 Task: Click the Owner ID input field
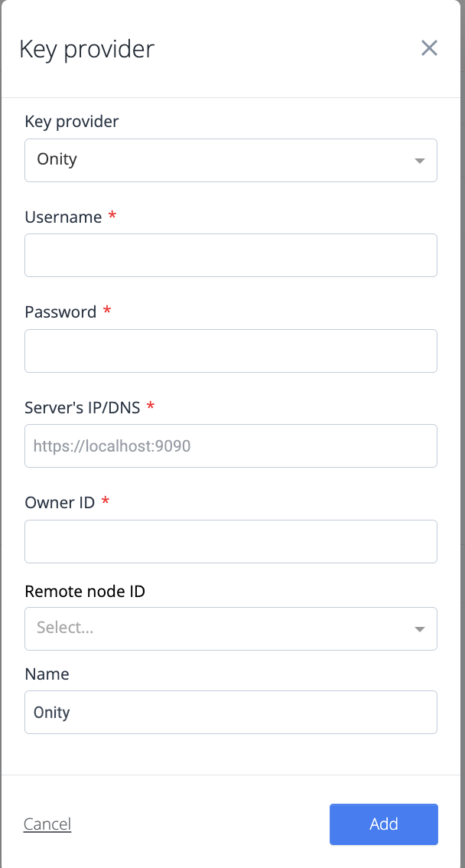pos(231,541)
